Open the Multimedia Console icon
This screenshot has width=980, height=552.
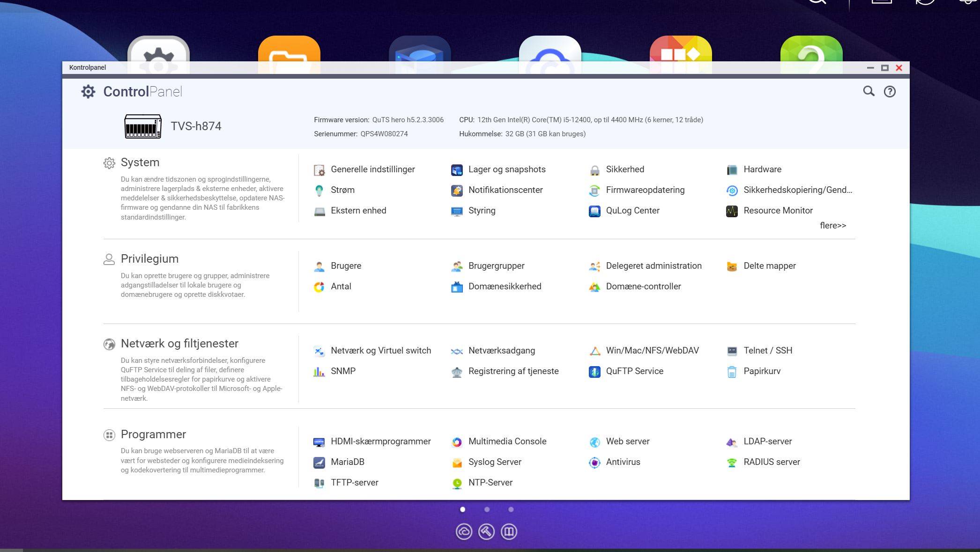click(x=457, y=442)
